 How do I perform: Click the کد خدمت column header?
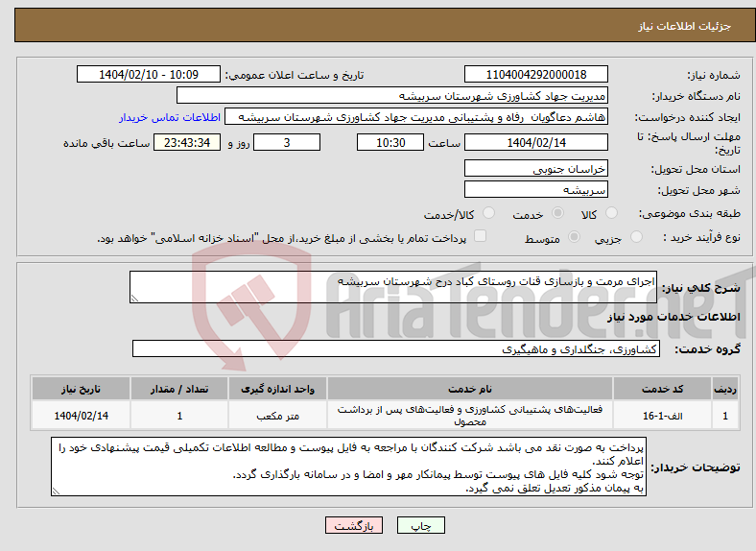pos(663,389)
